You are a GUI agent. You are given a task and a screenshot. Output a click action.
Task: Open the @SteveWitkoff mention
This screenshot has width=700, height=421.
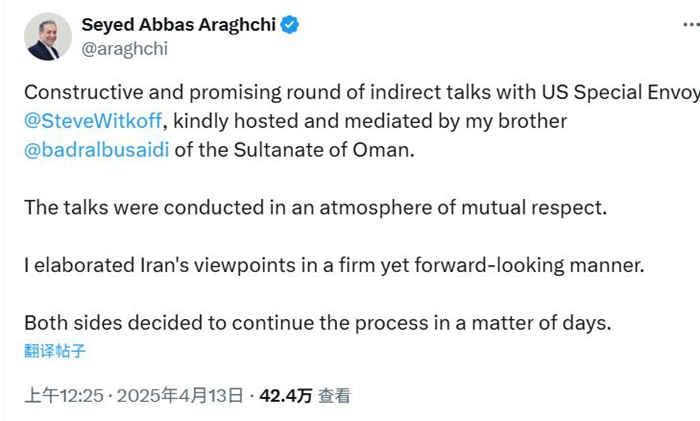pos(87,122)
